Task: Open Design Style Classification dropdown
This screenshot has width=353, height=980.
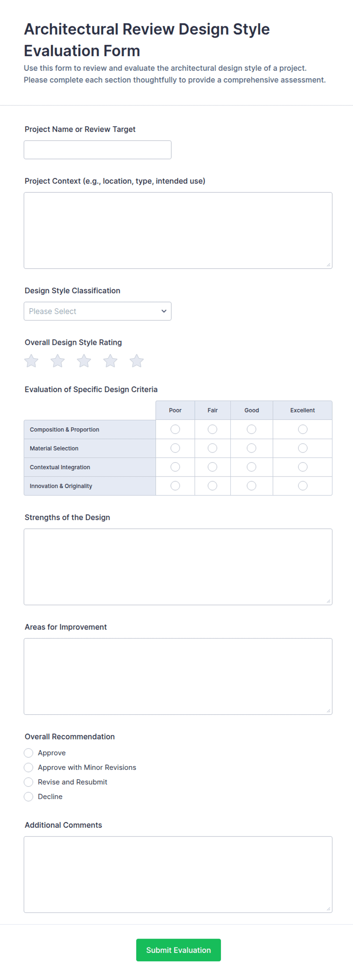Action: 98,311
